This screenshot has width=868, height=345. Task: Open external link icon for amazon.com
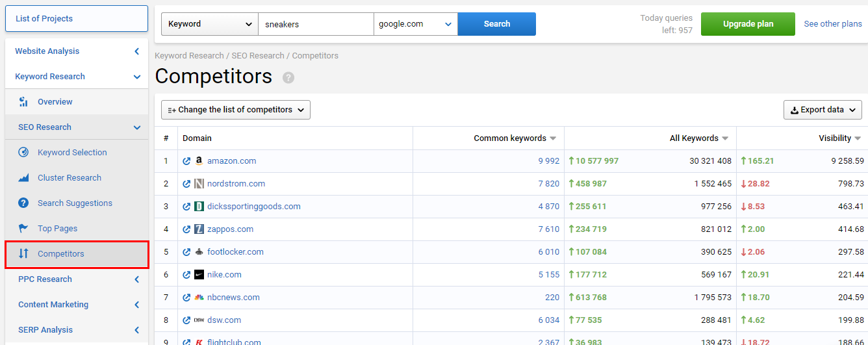tap(186, 161)
